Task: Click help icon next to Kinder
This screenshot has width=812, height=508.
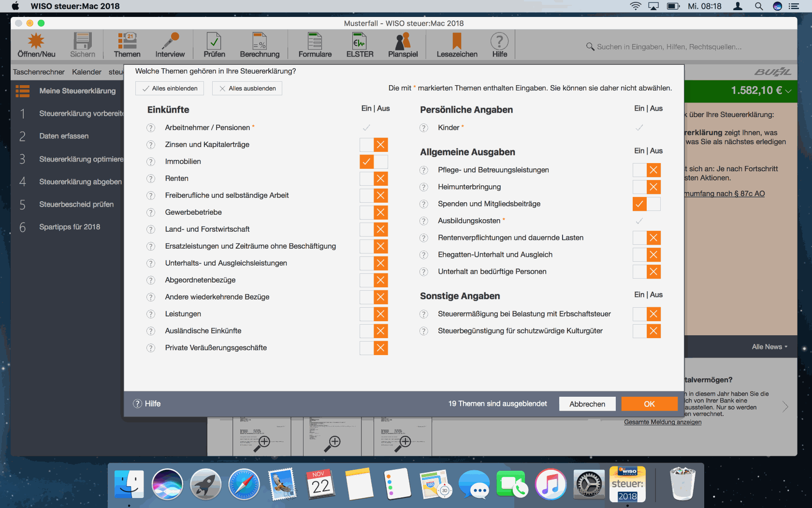Action: click(x=424, y=128)
